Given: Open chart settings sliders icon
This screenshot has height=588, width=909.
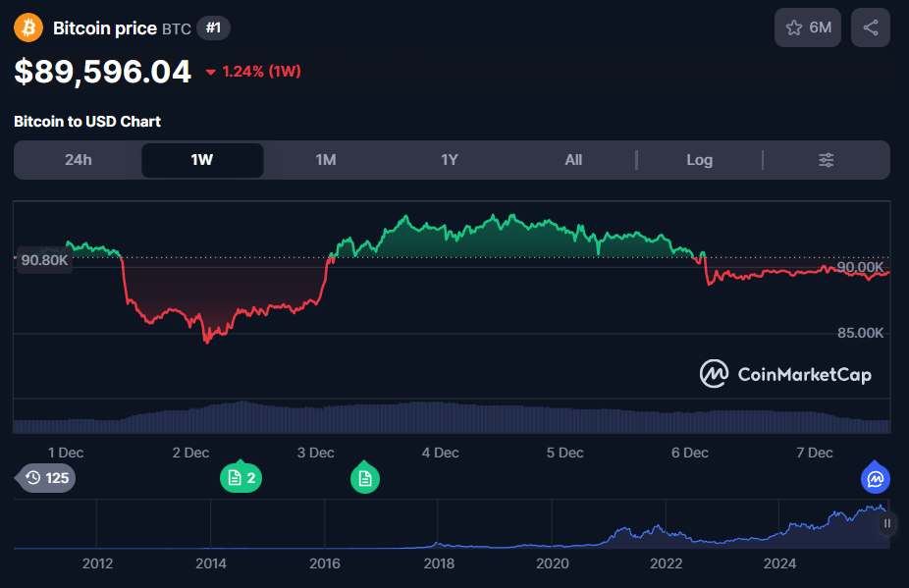Looking at the screenshot, I should tap(827, 160).
